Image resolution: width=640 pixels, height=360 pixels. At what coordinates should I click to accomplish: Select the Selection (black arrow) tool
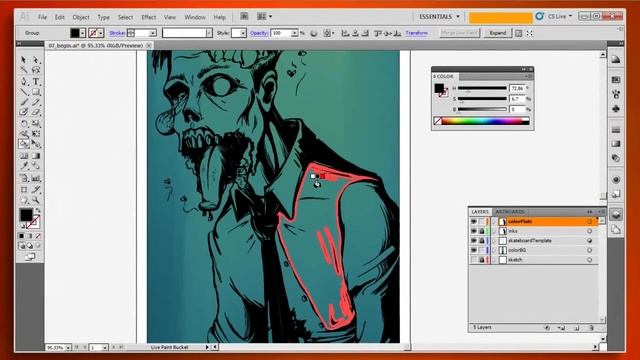(x=23, y=60)
